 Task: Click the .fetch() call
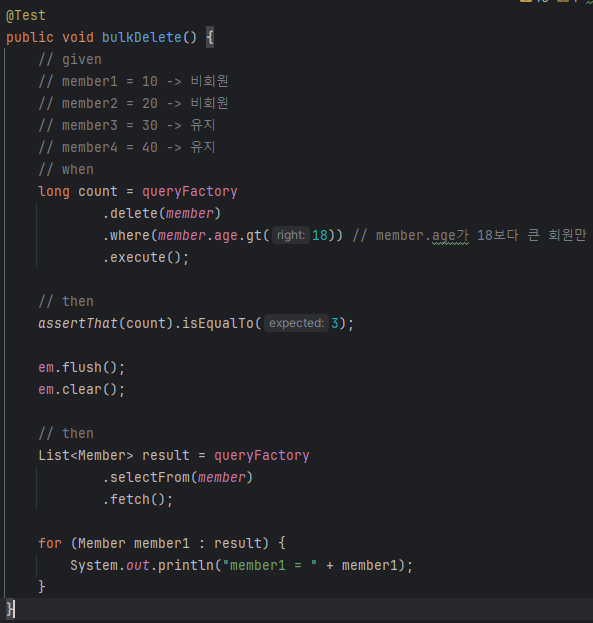pos(138,499)
